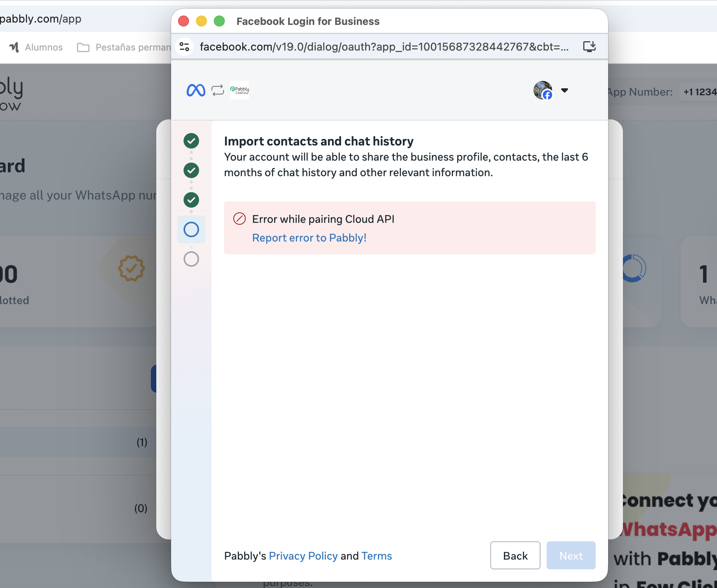
Task: Click the Next button
Action: 571,555
